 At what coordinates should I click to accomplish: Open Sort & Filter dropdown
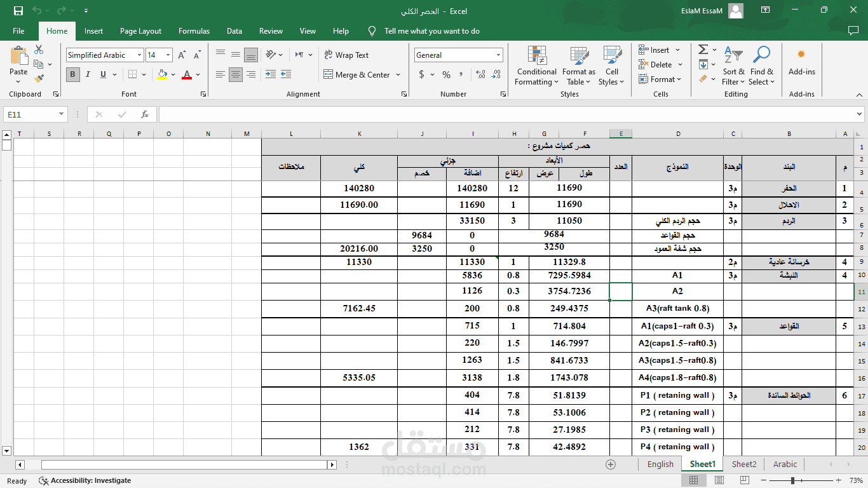[733, 65]
